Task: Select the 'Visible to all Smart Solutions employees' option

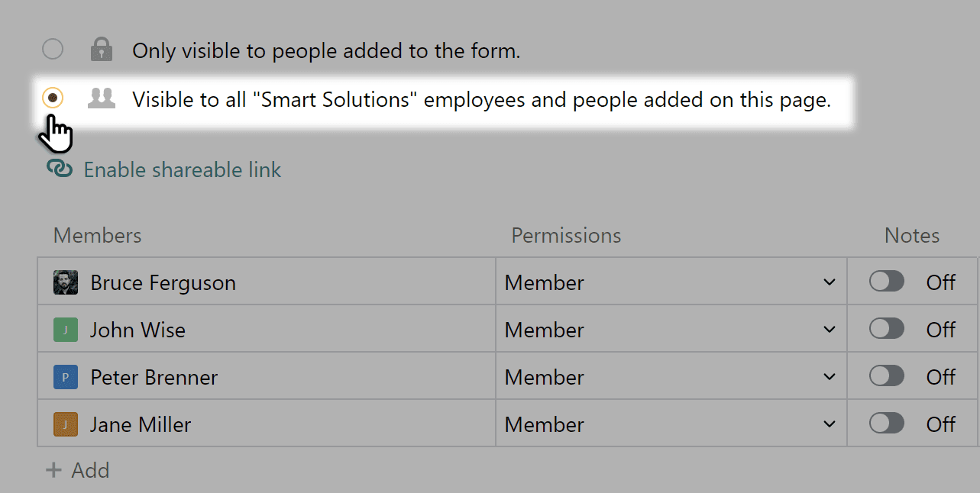Action: pyautogui.click(x=52, y=98)
